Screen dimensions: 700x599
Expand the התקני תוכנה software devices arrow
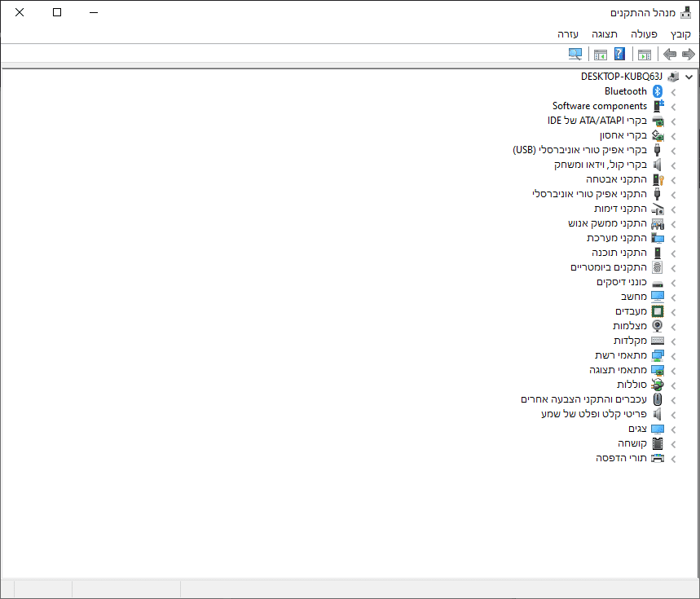click(673, 253)
